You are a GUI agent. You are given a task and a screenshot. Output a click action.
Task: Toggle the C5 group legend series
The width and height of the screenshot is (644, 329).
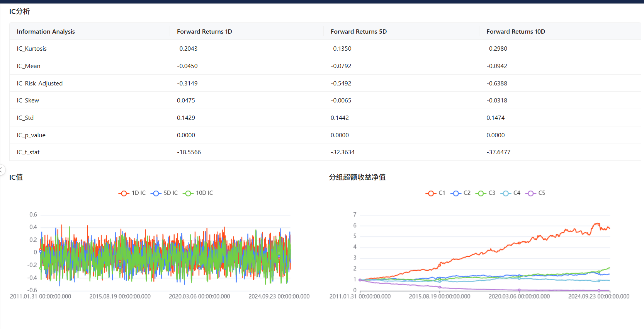[535, 193]
